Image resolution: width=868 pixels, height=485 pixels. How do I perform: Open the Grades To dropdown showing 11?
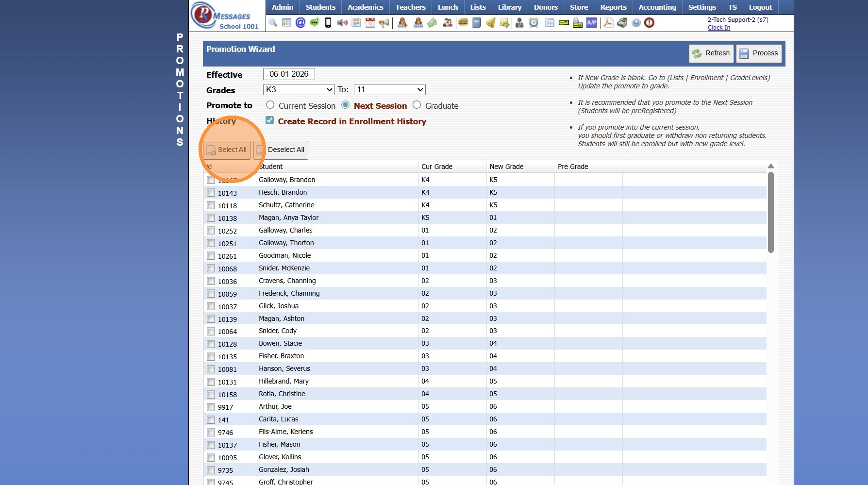[x=389, y=90]
